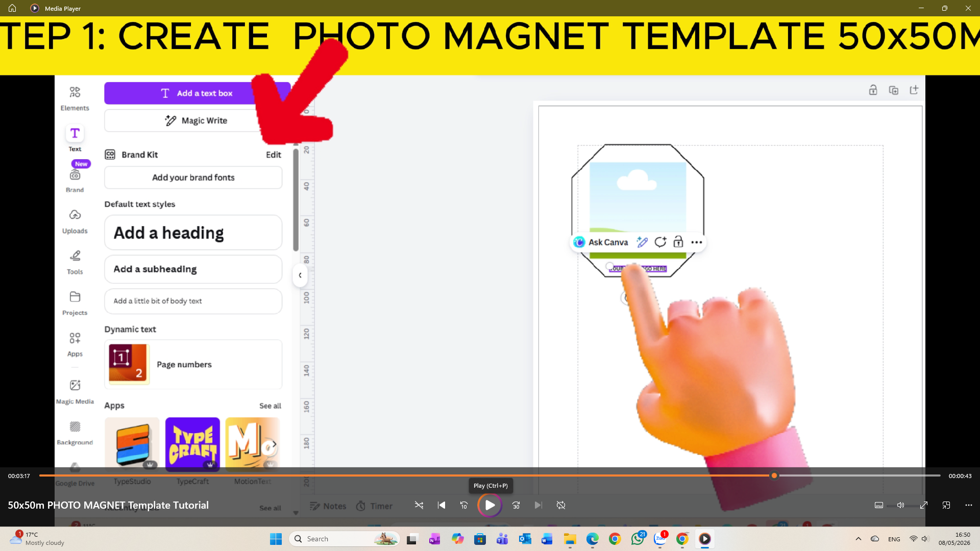This screenshot has height=551, width=980.
Task: Click Add a text box button
Action: [197, 93]
